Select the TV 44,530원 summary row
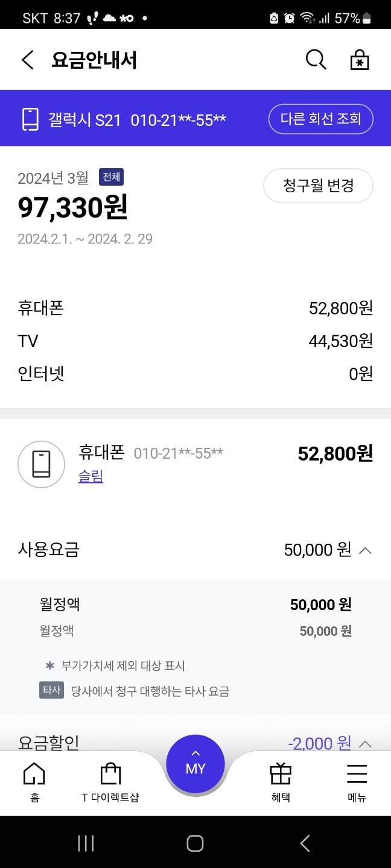 coord(195,341)
